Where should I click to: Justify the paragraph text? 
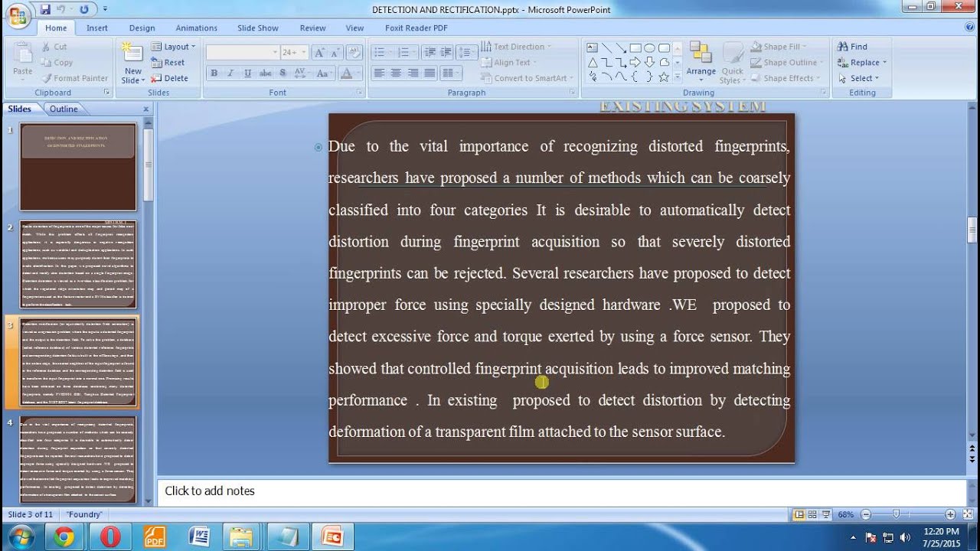430,73
